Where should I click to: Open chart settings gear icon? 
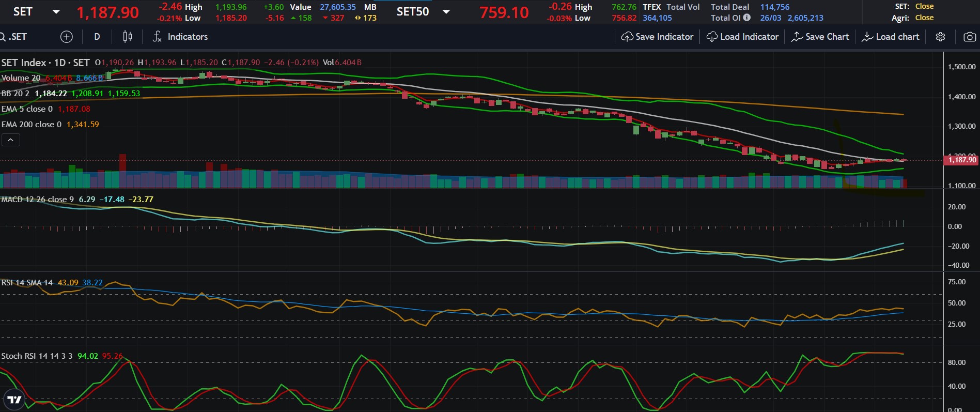tap(941, 37)
